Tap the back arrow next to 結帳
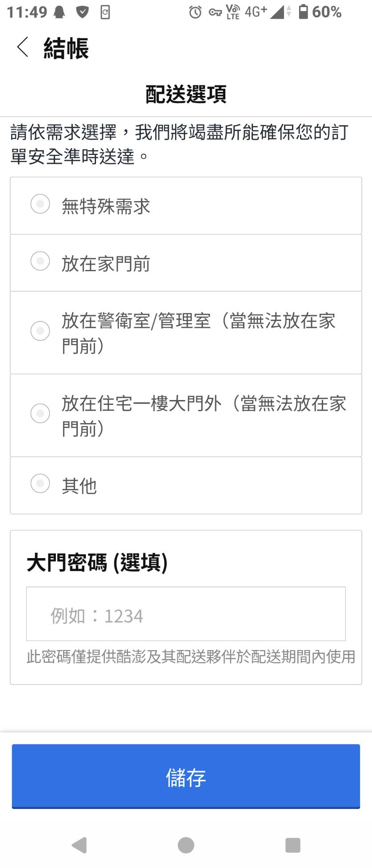372x868 pixels. (x=23, y=48)
